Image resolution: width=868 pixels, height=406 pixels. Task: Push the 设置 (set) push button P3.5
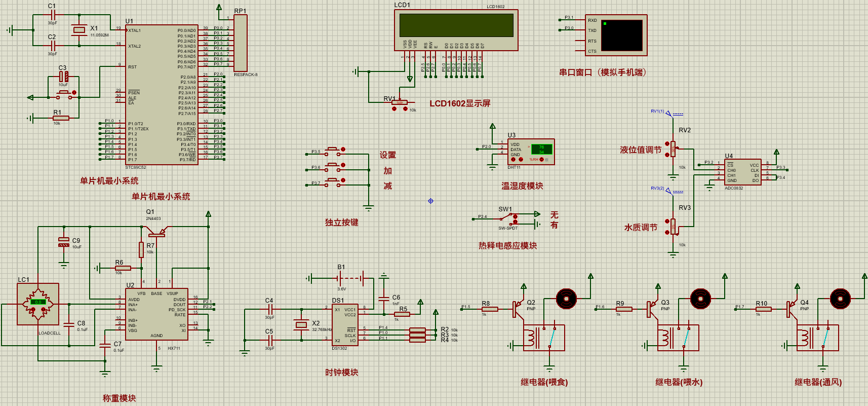coord(333,152)
